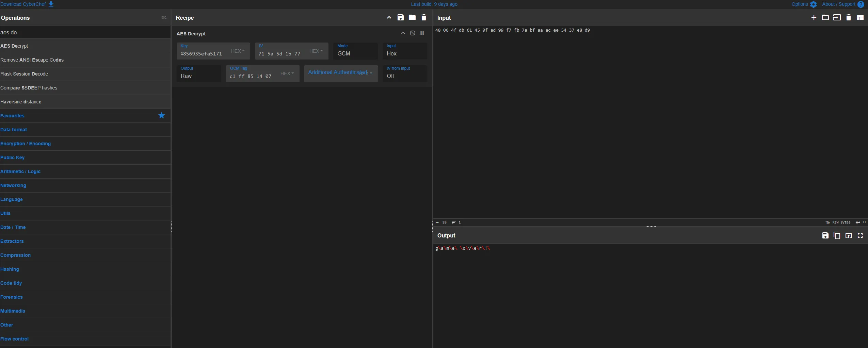Add a new input tab
The height and width of the screenshot is (348, 868).
pos(814,17)
